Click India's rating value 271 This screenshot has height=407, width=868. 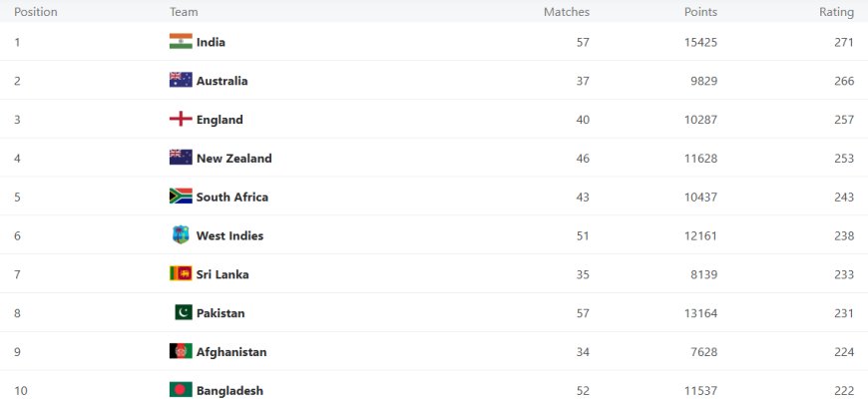844,42
